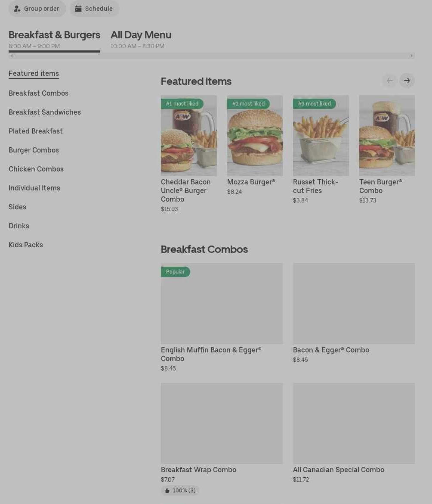
Task: Select Chicken Combos in the sidebar
Action: pyautogui.click(x=36, y=169)
